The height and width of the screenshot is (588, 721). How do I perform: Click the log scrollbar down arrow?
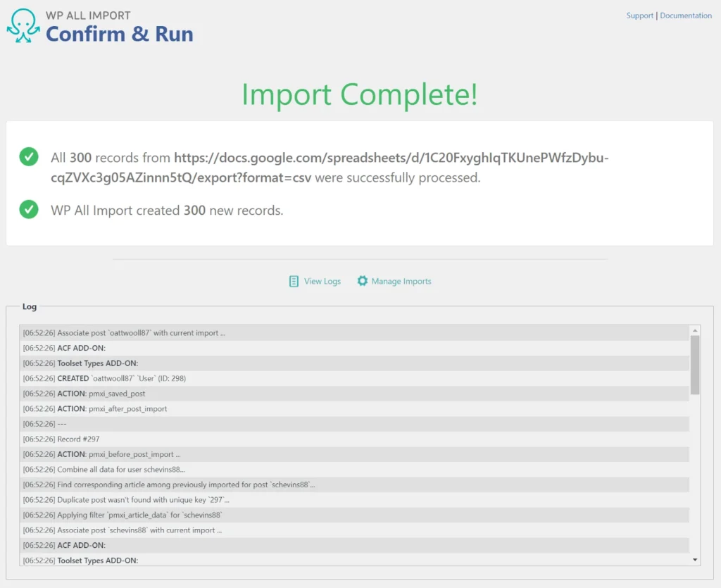pos(695,560)
